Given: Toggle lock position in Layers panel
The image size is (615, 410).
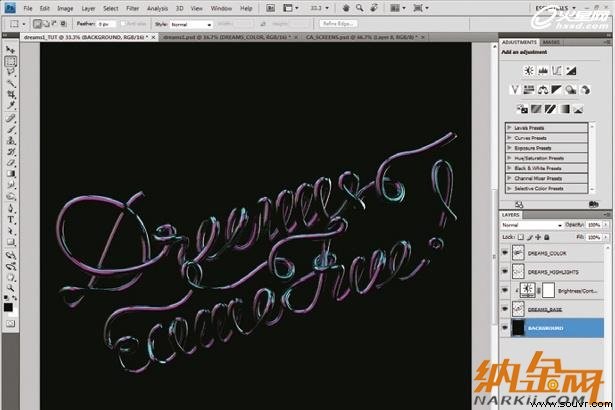Looking at the screenshot, I should [538, 237].
